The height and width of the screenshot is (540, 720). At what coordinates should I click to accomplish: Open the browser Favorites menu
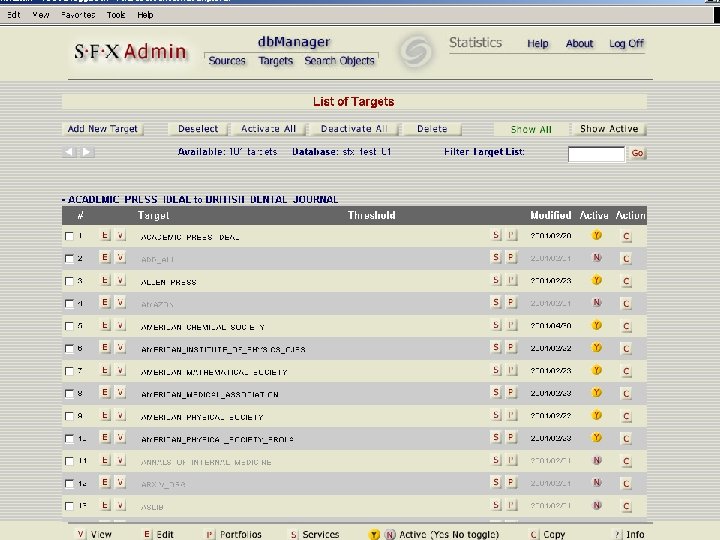tap(78, 15)
